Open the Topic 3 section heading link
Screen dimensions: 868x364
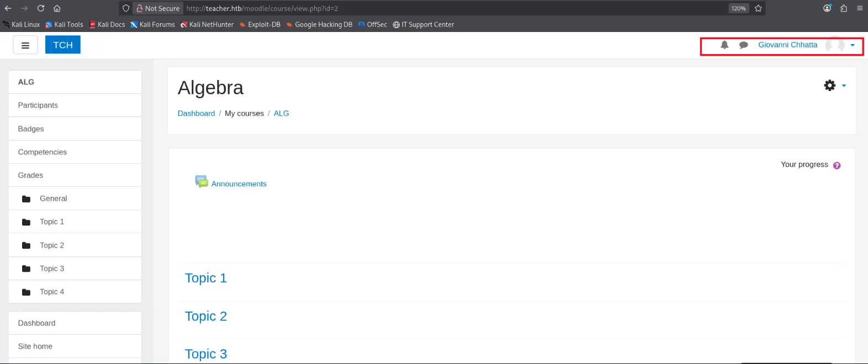click(206, 354)
